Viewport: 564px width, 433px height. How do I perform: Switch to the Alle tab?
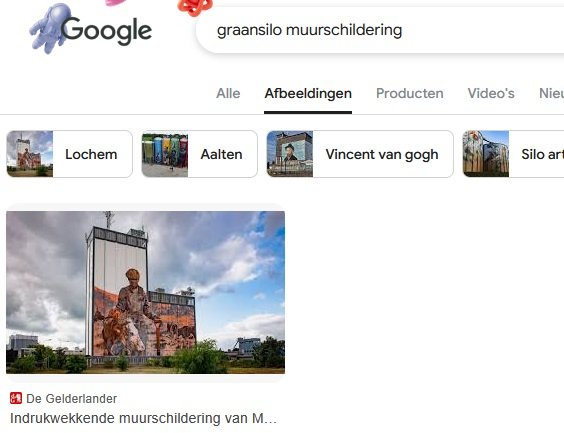pyautogui.click(x=228, y=94)
